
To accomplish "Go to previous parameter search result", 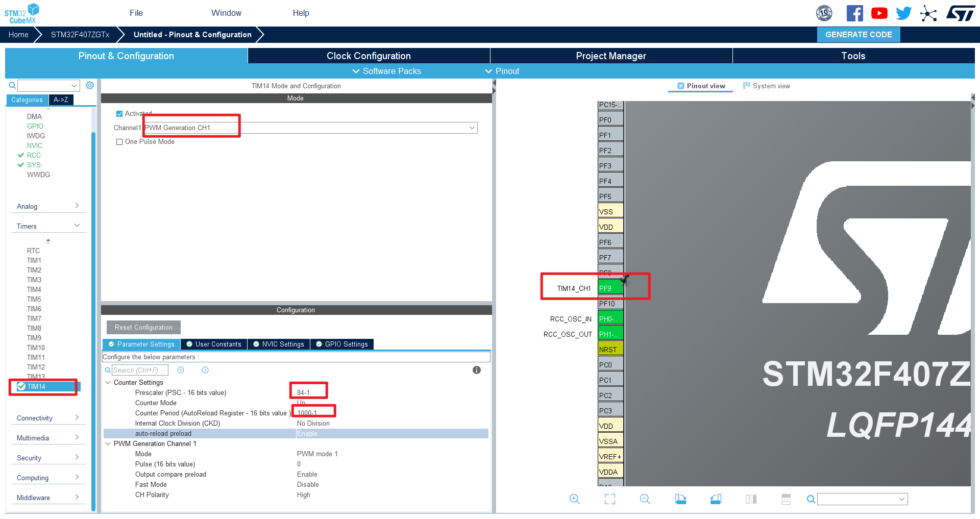I will (x=181, y=370).
